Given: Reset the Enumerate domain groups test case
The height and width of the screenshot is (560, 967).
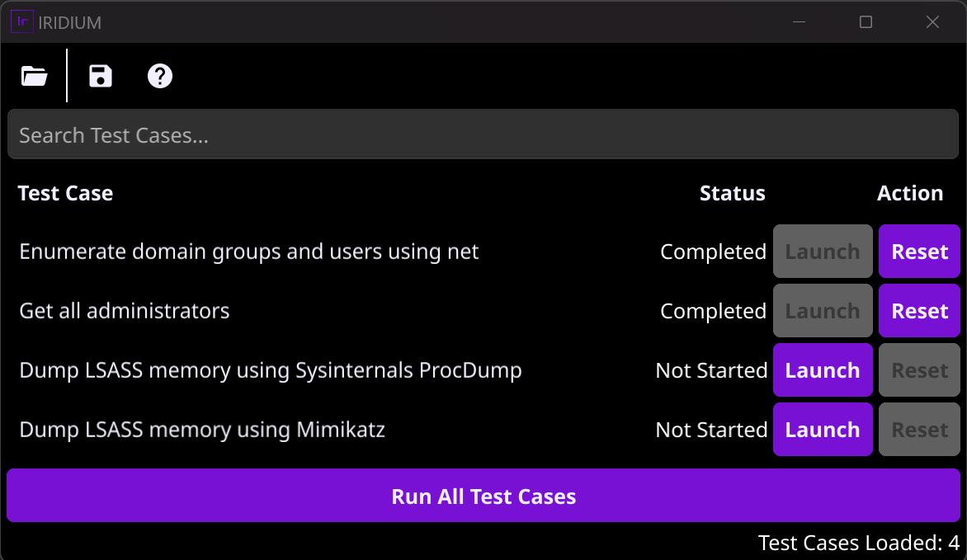Looking at the screenshot, I should (x=919, y=252).
